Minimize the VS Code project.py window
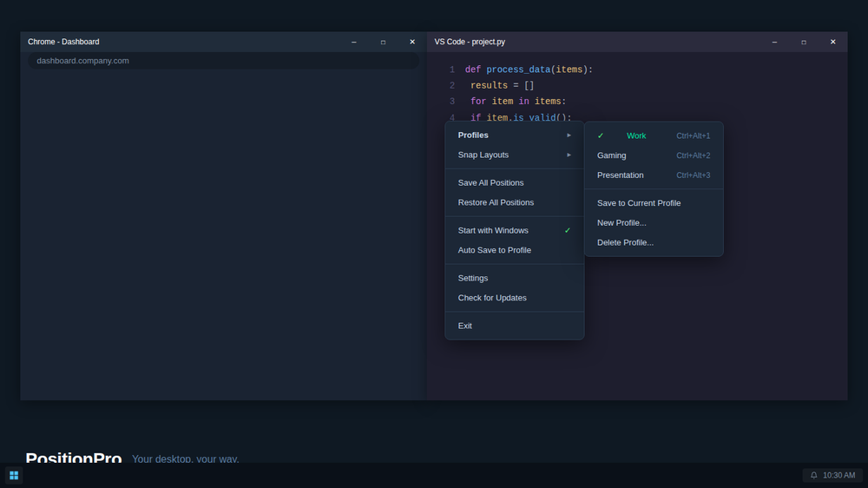The image size is (868, 488). [774, 42]
